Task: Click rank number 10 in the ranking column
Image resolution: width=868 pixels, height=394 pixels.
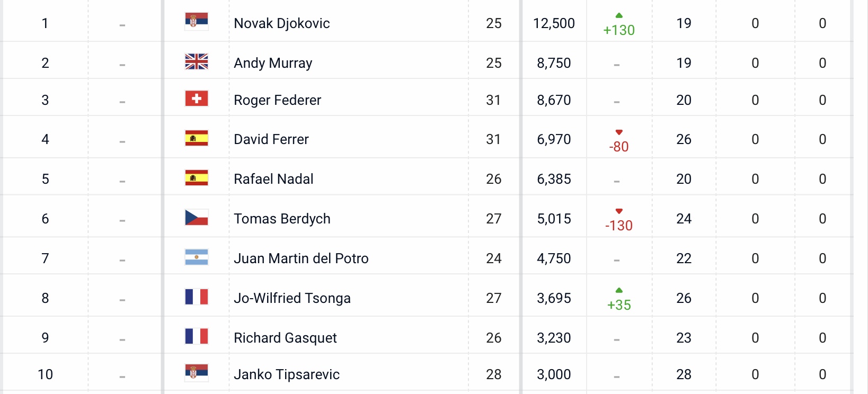Action: [x=45, y=374]
